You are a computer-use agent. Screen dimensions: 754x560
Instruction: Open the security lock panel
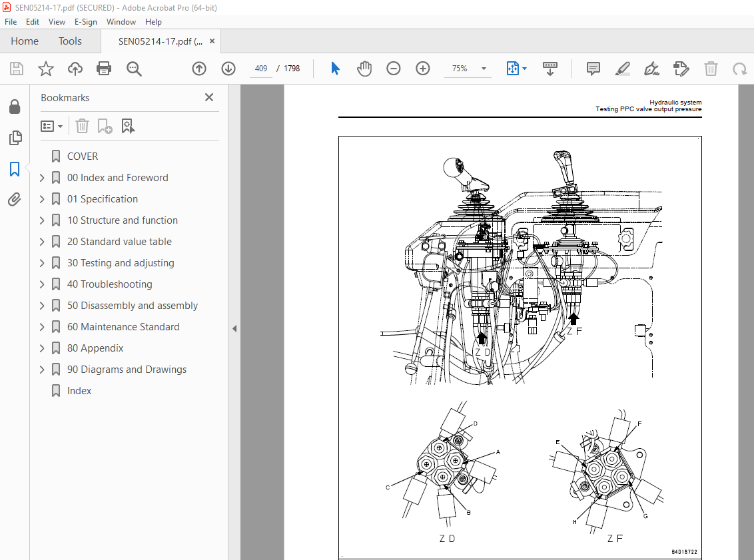click(x=15, y=107)
